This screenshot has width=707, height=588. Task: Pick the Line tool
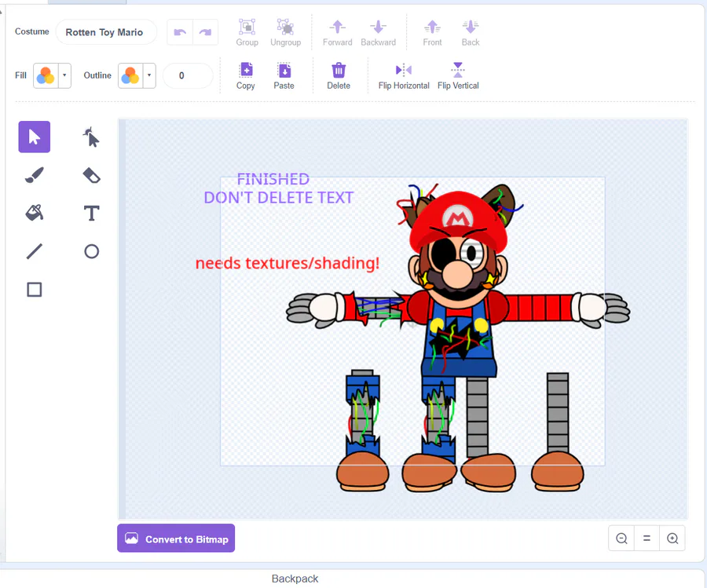[x=35, y=251]
